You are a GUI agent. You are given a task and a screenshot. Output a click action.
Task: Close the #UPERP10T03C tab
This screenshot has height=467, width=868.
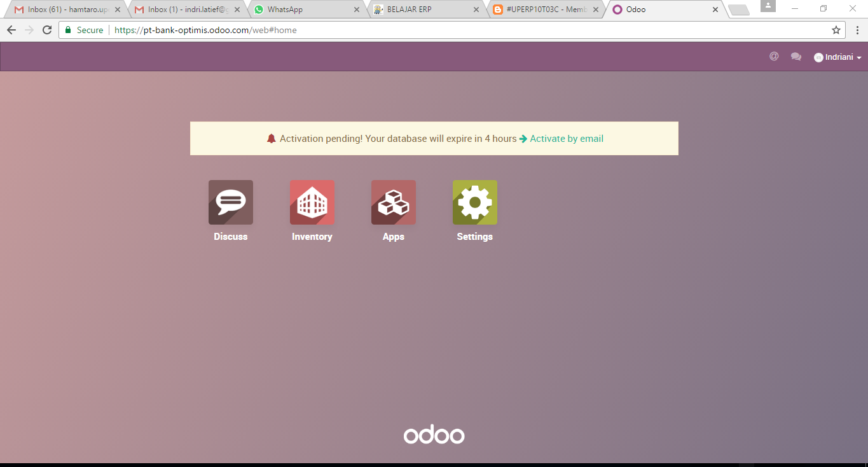pyautogui.click(x=595, y=10)
